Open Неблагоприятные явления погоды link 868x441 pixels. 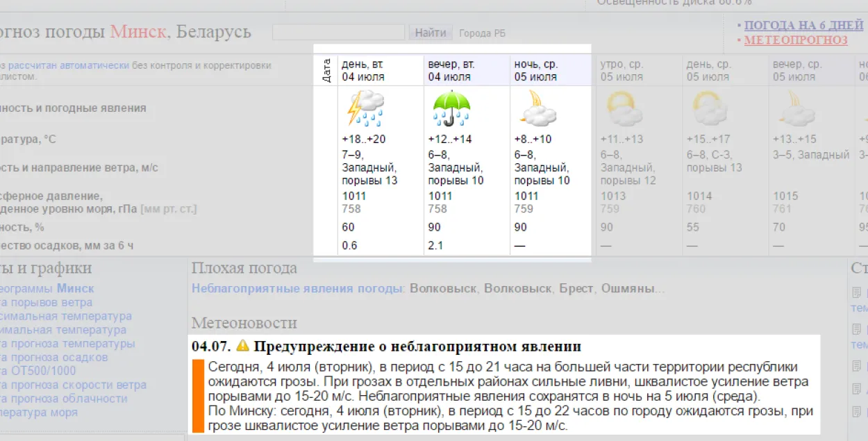click(x=297, y=288)
